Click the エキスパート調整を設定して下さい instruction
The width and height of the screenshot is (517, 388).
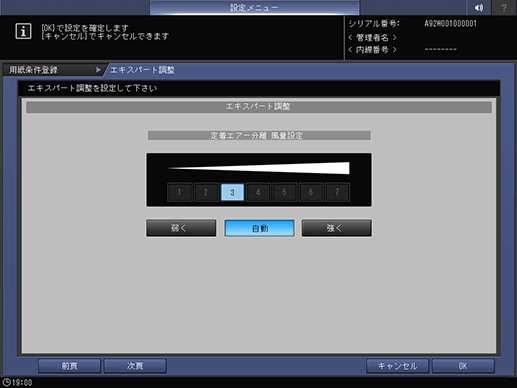tap(92, 88)
